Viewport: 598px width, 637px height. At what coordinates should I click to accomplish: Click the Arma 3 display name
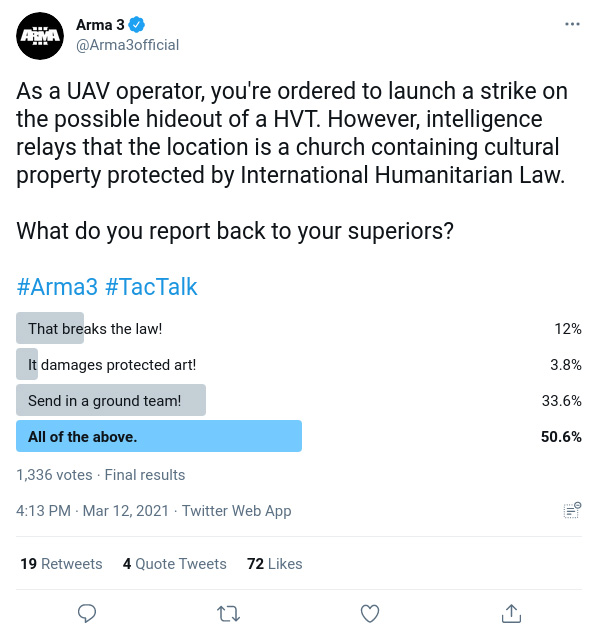(x=100, y=25)
